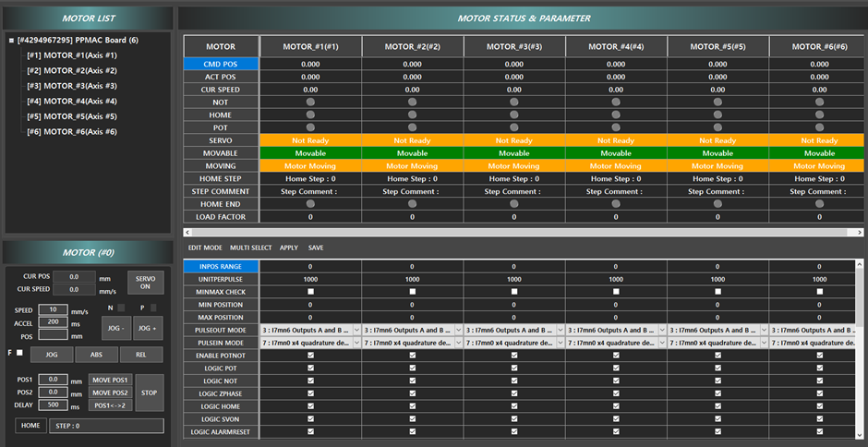Click the SAVE menu item
The image size is (868, 447).
[x=316, y=248]
